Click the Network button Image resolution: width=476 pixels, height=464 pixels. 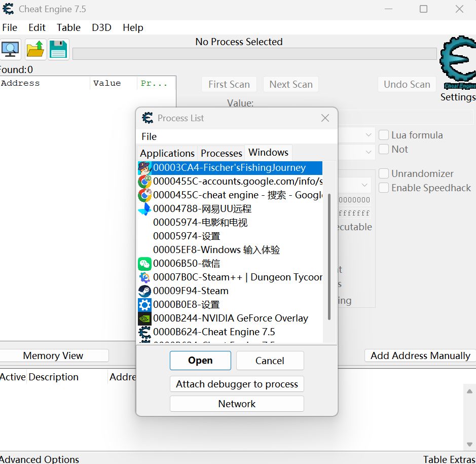(x=237, y=404)
